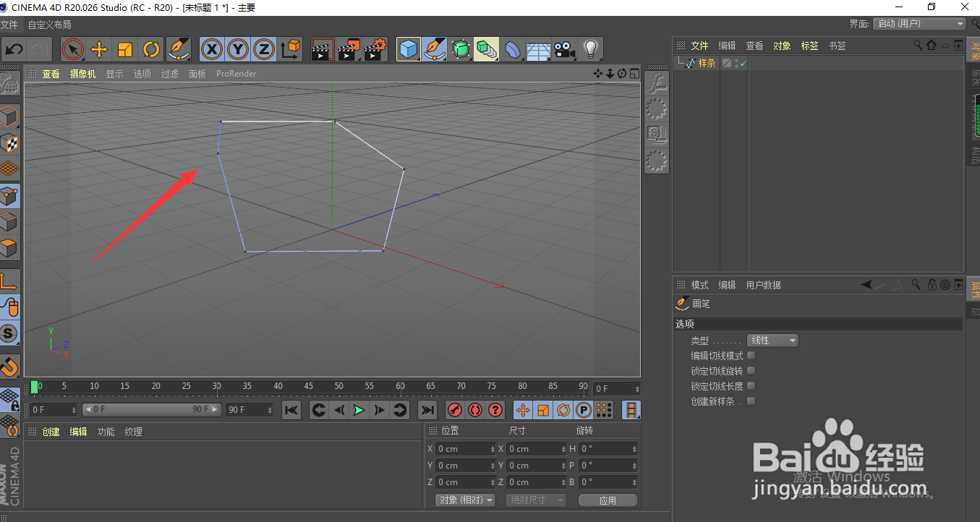Open viewport 查看 menu
The height and width of the screenshot is (522, 980).
(x=51, y=74)
